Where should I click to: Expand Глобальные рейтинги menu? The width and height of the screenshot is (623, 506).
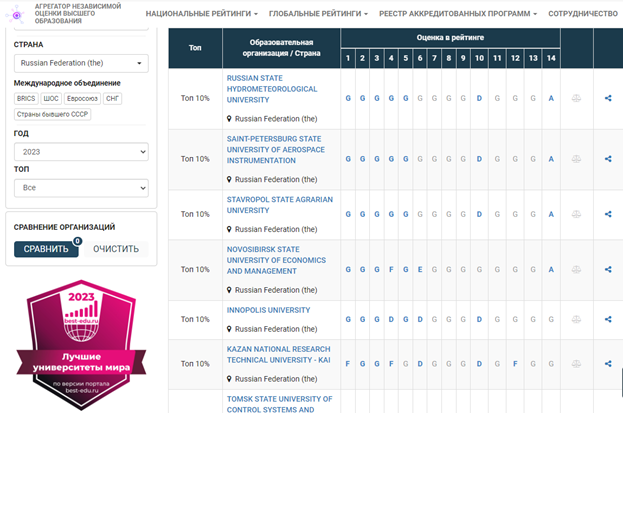pos(318,14)
